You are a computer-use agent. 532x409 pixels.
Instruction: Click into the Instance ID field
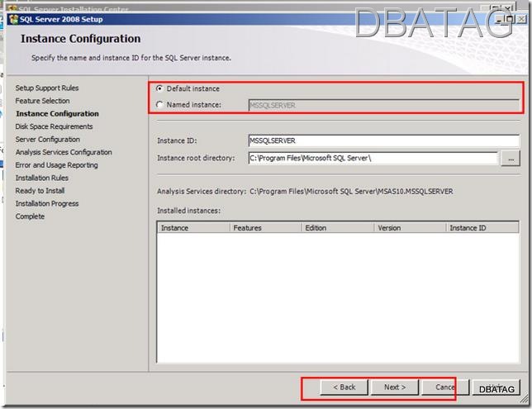click(384, 140)
